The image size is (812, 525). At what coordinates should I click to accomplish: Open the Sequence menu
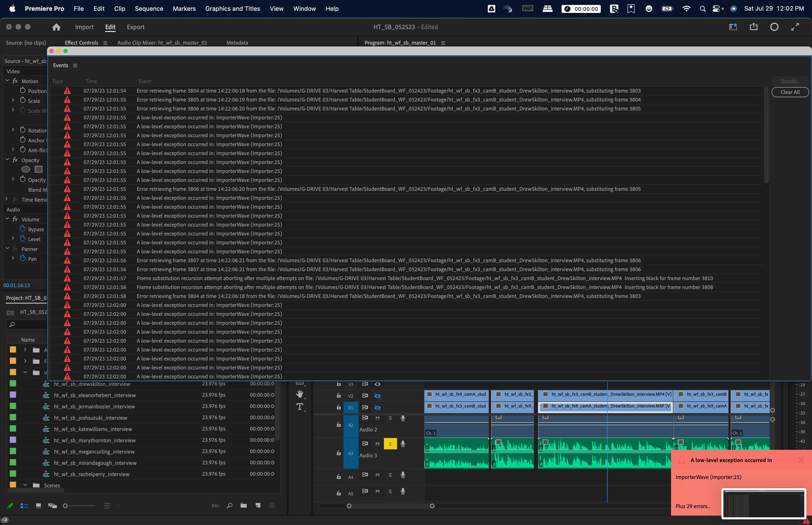(x=149, y=8)
